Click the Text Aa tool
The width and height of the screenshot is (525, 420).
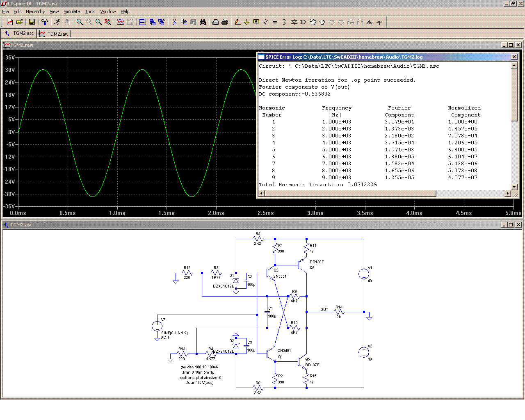point(370,22)
